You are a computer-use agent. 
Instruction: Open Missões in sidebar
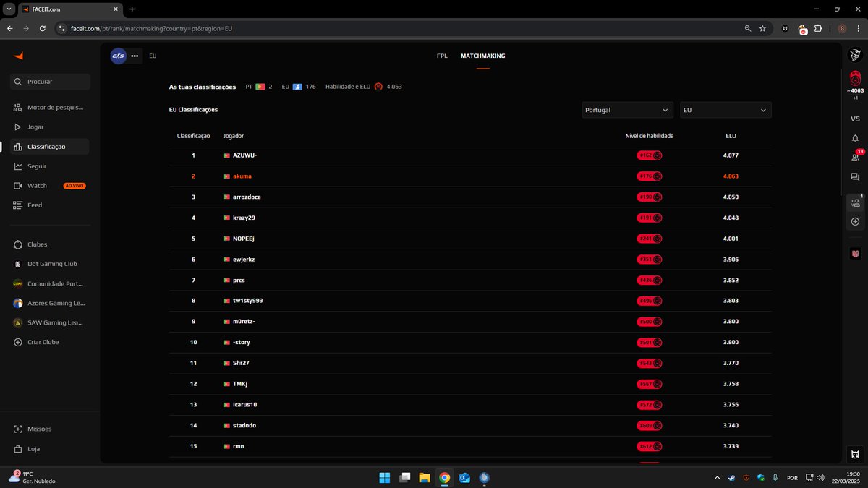point(33,429)
